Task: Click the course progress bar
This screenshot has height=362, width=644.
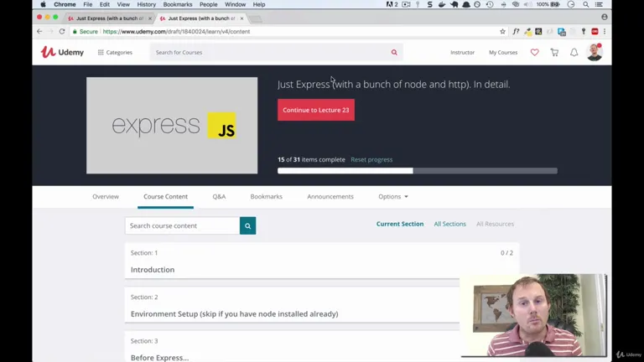Action: point(418,171)
